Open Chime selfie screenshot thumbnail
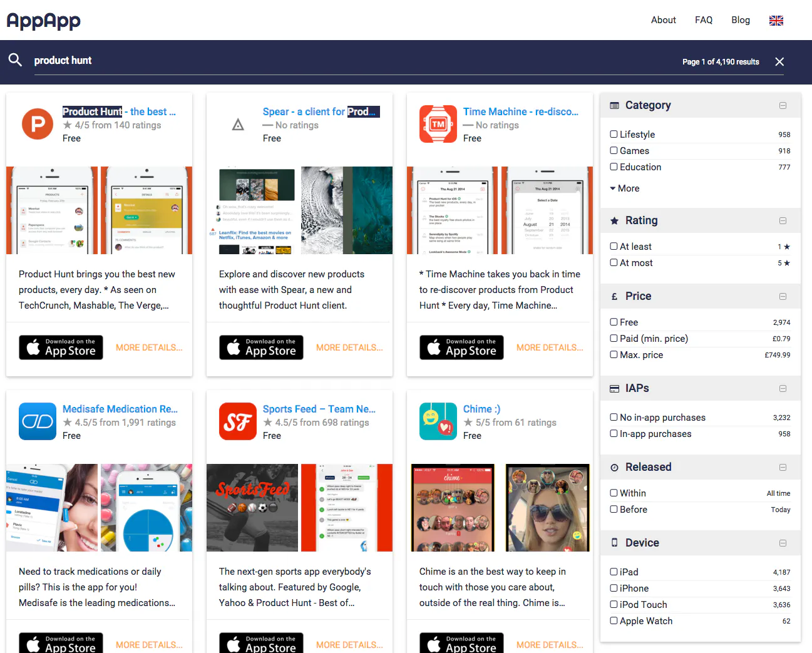812x653 pixels. [x=547, y=508]
